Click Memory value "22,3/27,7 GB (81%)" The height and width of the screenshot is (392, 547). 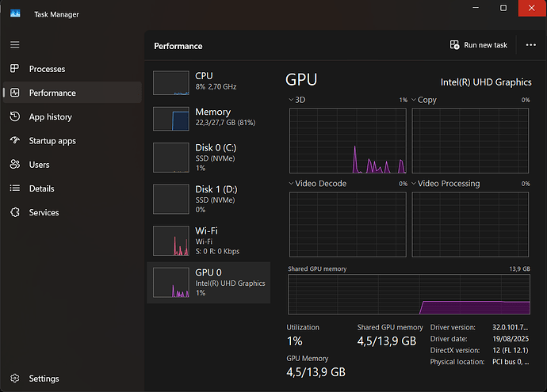225,123
